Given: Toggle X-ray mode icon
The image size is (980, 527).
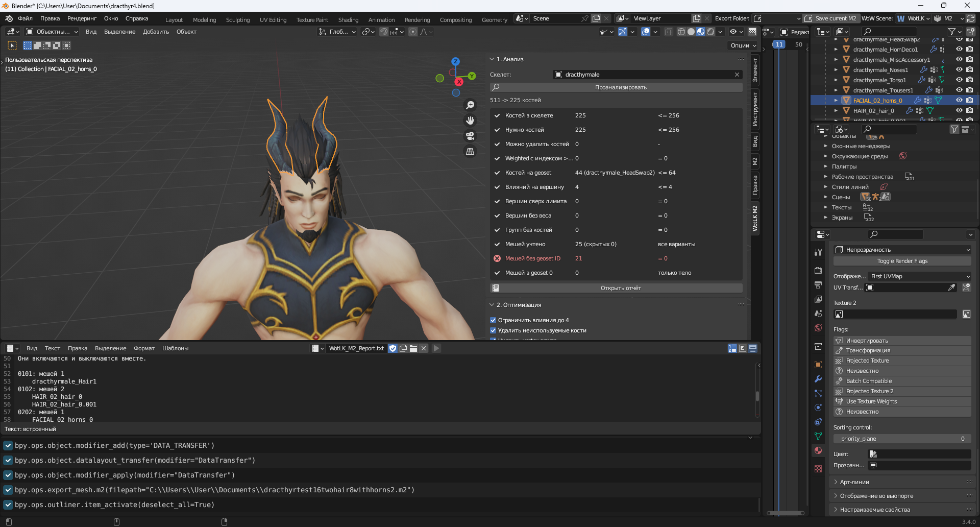Looking at the screenshot, I should coord(668,32).
